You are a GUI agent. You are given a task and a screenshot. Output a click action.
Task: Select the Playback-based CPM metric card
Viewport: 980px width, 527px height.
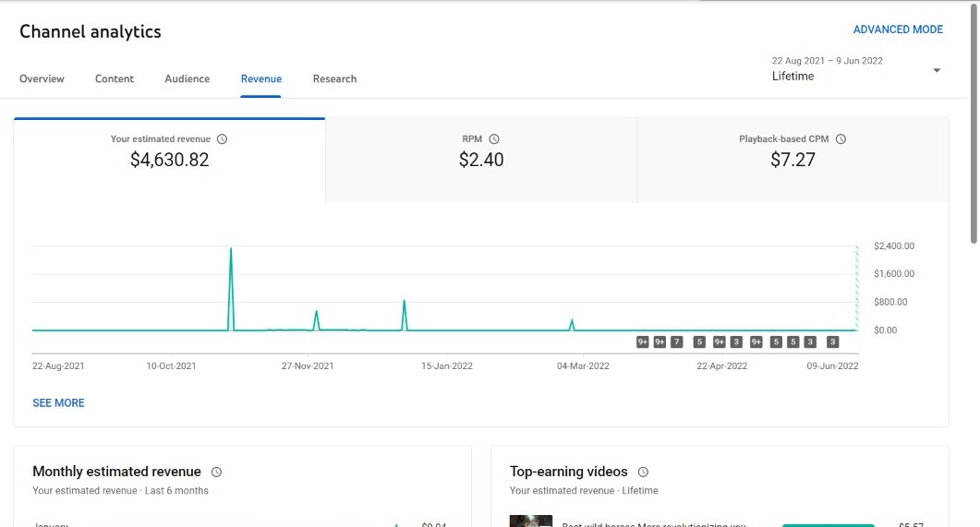point(792,161)
